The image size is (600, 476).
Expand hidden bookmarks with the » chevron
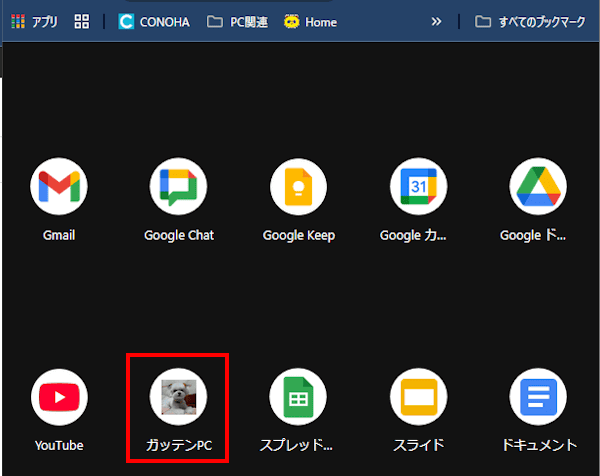[x=436, y=22]
